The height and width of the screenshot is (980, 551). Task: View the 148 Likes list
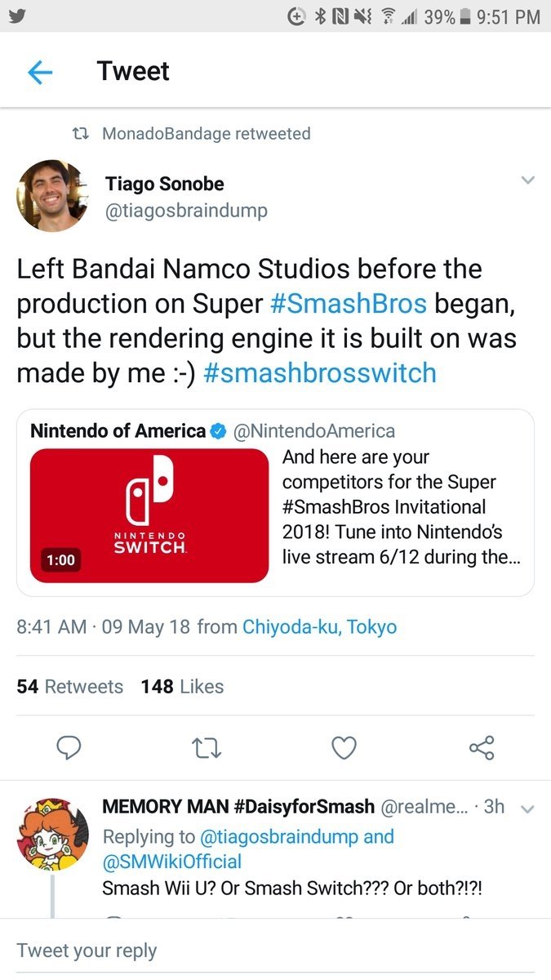(x=182, y=686)
